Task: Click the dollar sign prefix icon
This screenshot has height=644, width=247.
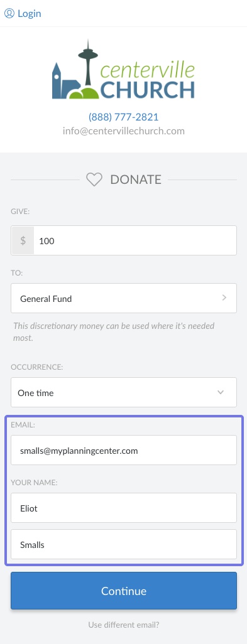Action: click(x=23, y=240)
